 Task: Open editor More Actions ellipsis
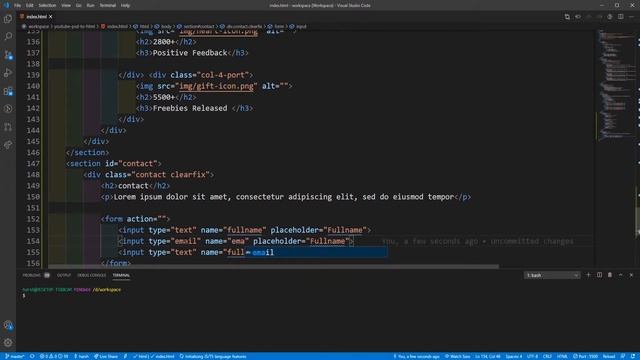631,17
